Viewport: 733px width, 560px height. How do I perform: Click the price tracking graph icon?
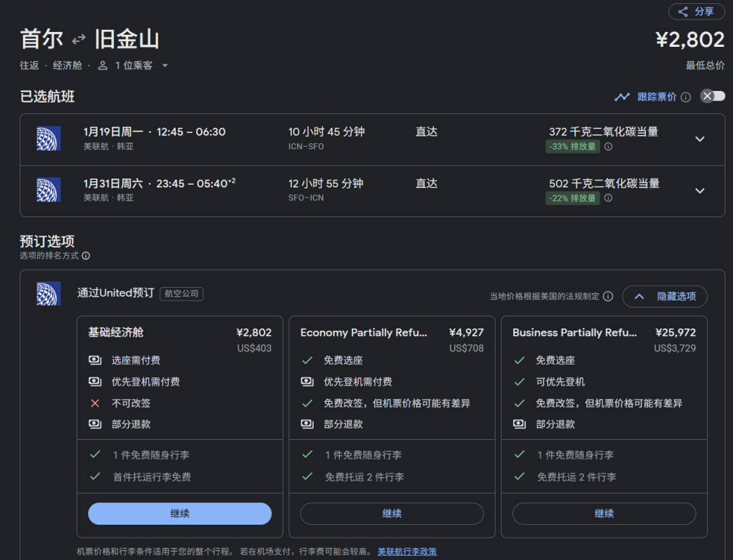pos(622,97)
